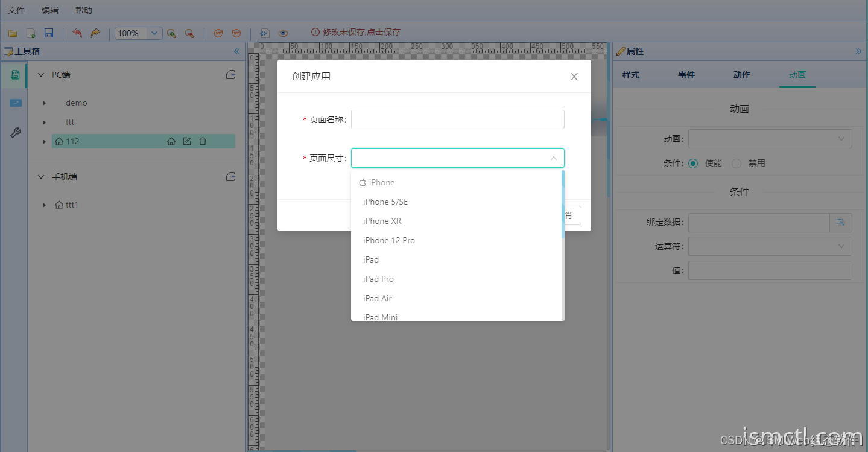The height and width of the screenshot is (452, 868).
Task: Select the pages sidebar icon in toolbox
Action: [15, 75]
